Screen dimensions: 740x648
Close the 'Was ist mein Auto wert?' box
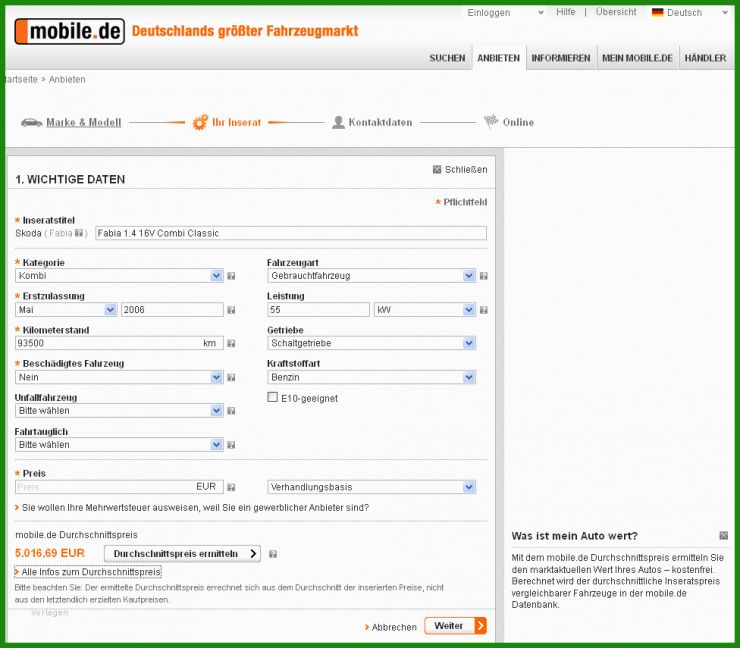pos(723,535)
